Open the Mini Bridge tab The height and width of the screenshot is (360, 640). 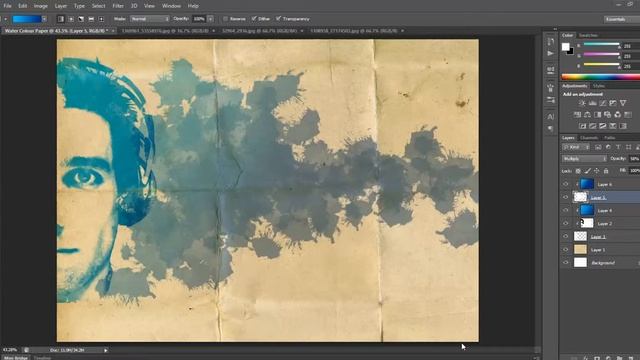pyautogui.click(x=16, y=358)
